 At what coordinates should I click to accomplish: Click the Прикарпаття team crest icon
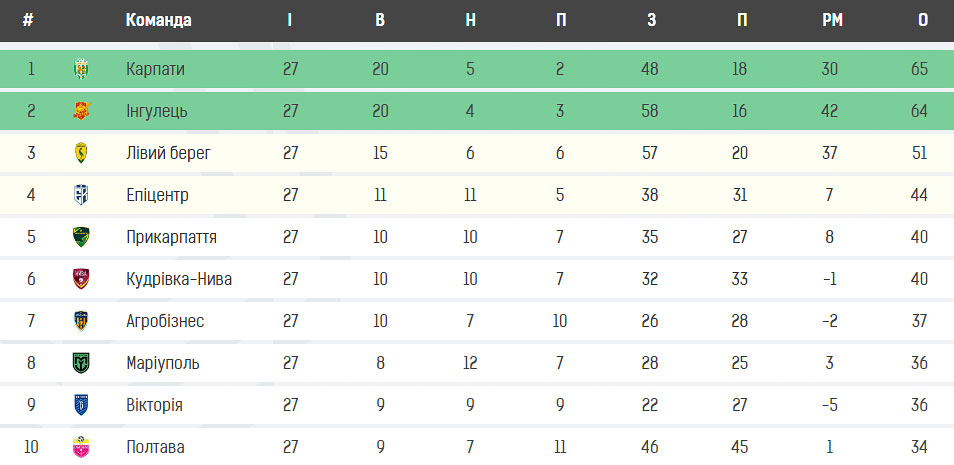pos(81,237)
